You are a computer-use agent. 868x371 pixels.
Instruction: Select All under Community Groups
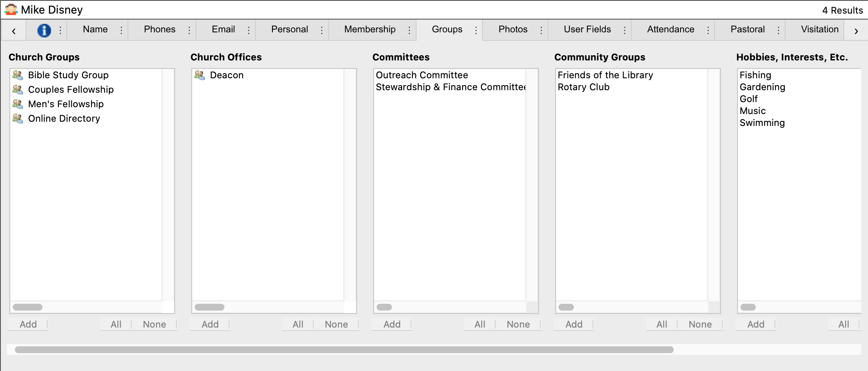coord(661,325)
